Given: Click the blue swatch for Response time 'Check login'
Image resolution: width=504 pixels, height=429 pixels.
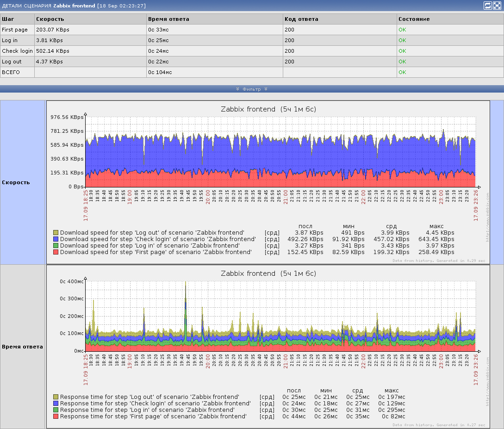Looking at the screenshot, I should click(x=56, y=403).
